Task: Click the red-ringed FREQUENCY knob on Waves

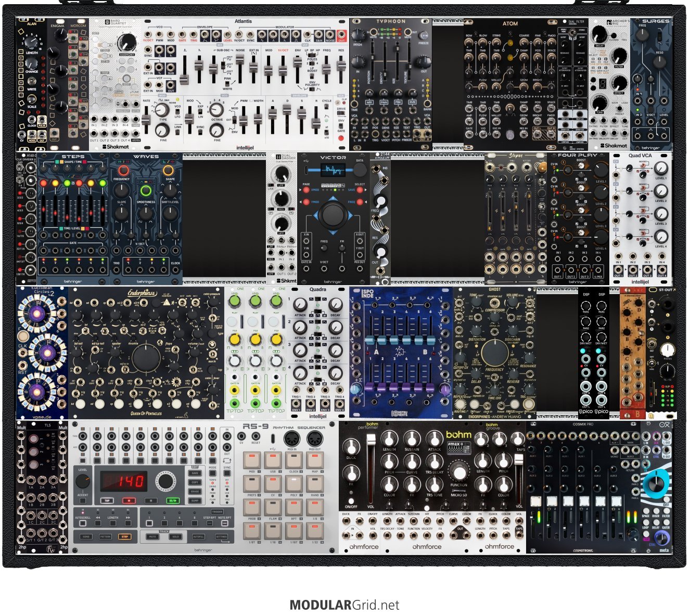Action: (123, 171)
